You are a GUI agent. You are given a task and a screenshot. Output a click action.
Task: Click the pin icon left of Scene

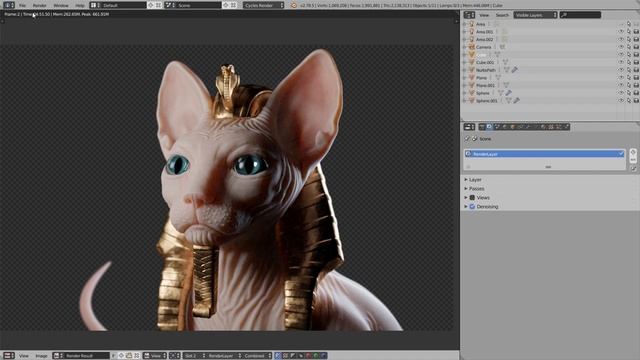point(467,139)
